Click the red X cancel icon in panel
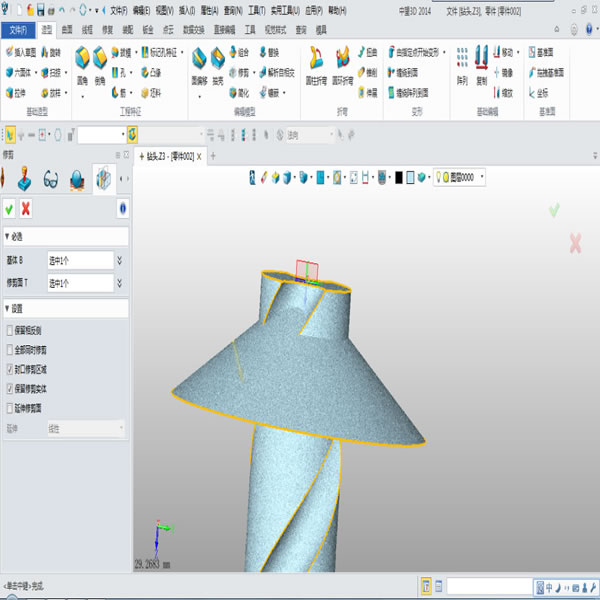Image resolution: width=600 pixels, height=600 pixels. click(25, 208)
